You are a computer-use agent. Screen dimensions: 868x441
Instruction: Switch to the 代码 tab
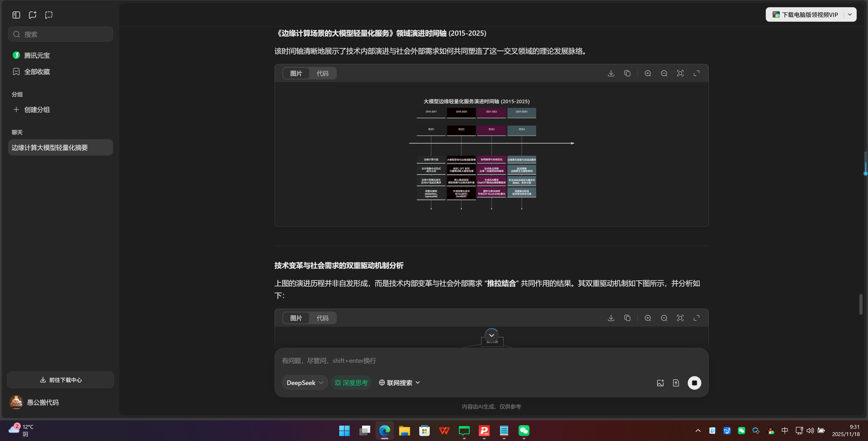pyautogui.click(x=323, y=73)
